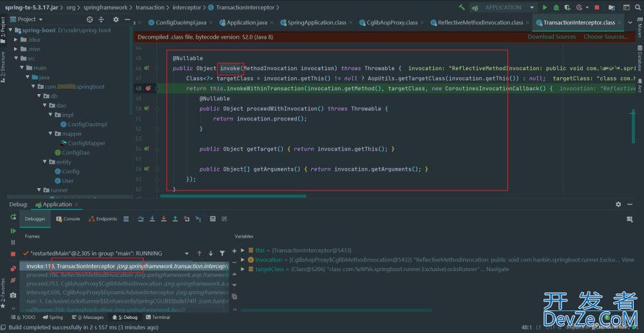
Task: Click the camera thread dump icon
Action: coord(13,295)
